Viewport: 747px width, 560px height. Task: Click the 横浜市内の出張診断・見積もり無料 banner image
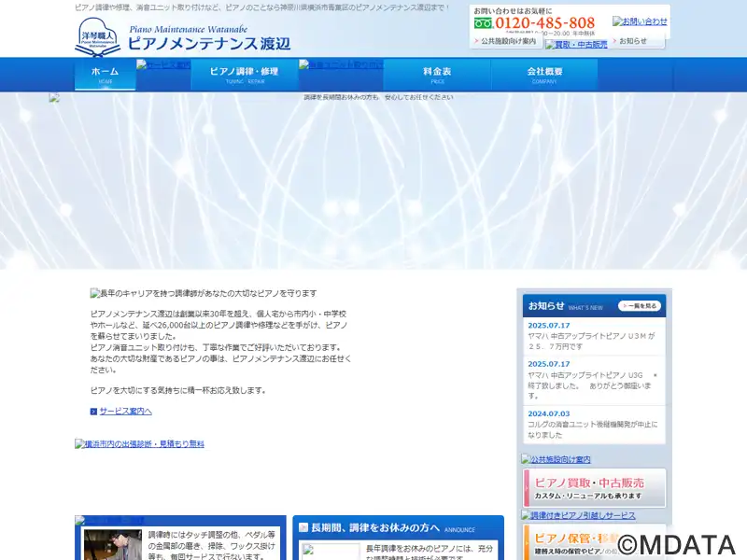coord(139,444)
